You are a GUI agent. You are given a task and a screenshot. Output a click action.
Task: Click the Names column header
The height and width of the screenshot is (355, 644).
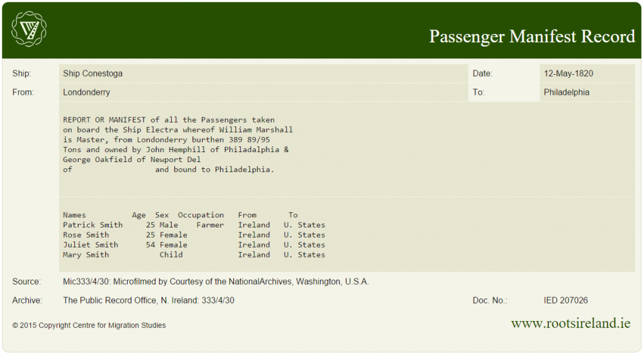(74, 215)
